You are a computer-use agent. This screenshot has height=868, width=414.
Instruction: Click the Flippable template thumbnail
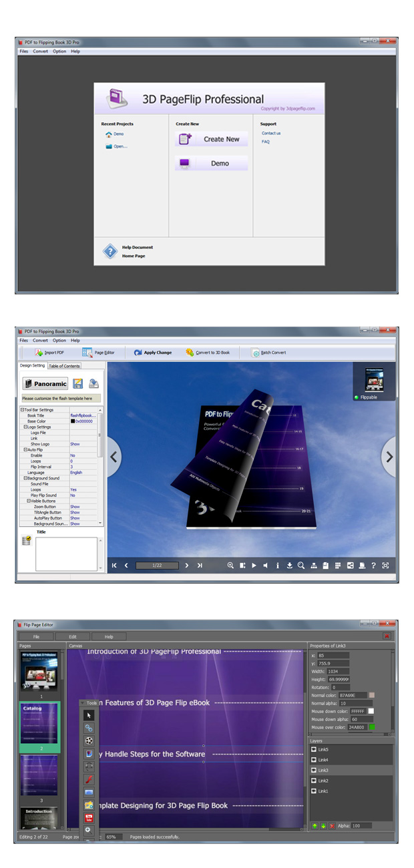373,381
